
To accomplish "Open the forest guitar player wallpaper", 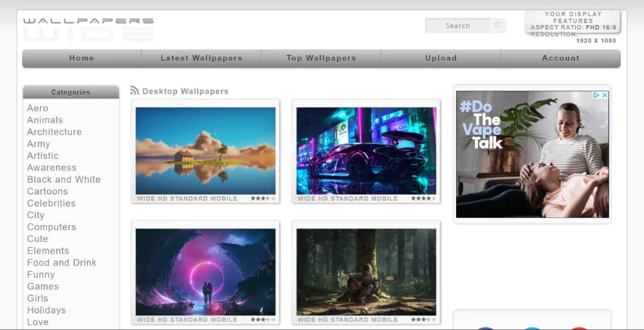I will point(366,271).
